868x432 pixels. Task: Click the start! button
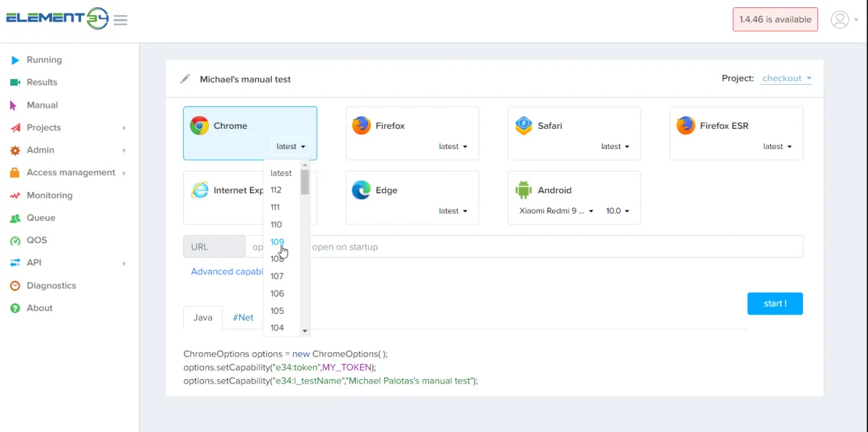(775, 304)
